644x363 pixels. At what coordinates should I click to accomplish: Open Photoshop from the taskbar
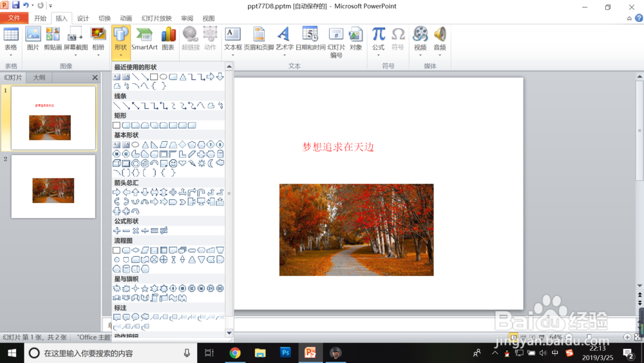point(285,353)
